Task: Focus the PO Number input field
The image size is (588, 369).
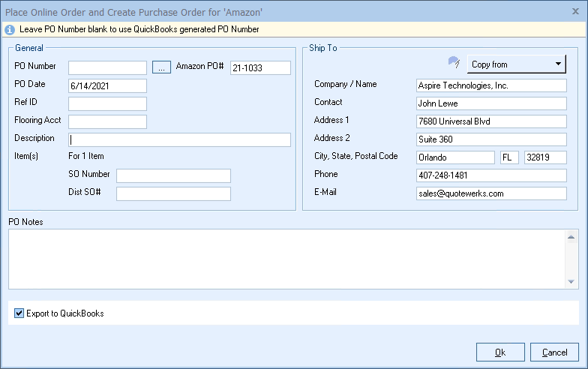Action: 107,67
